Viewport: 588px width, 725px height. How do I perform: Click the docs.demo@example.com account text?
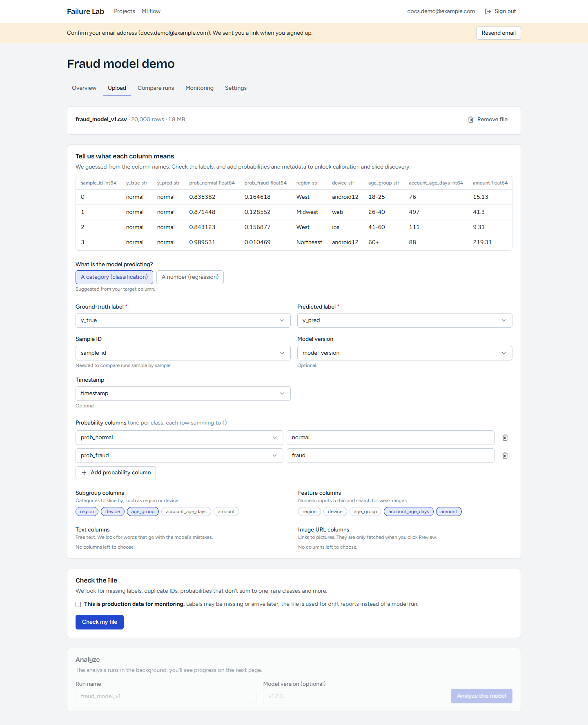click(x=441, y=11)
